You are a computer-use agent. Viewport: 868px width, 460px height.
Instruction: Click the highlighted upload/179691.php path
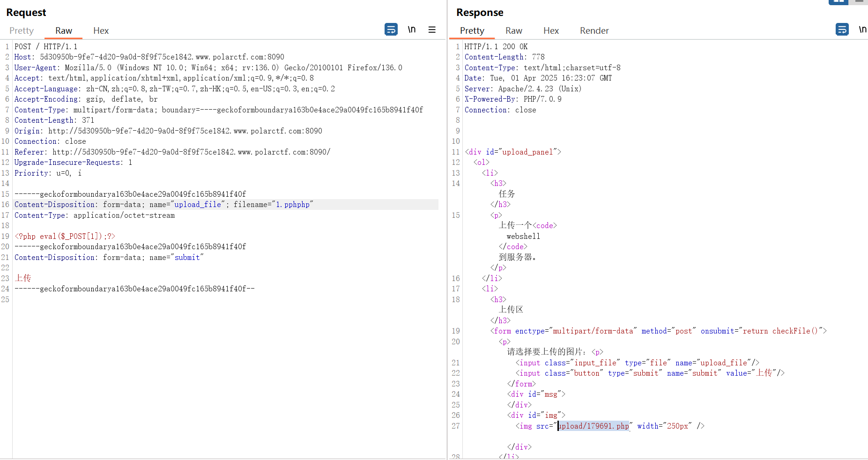(594, 426)
